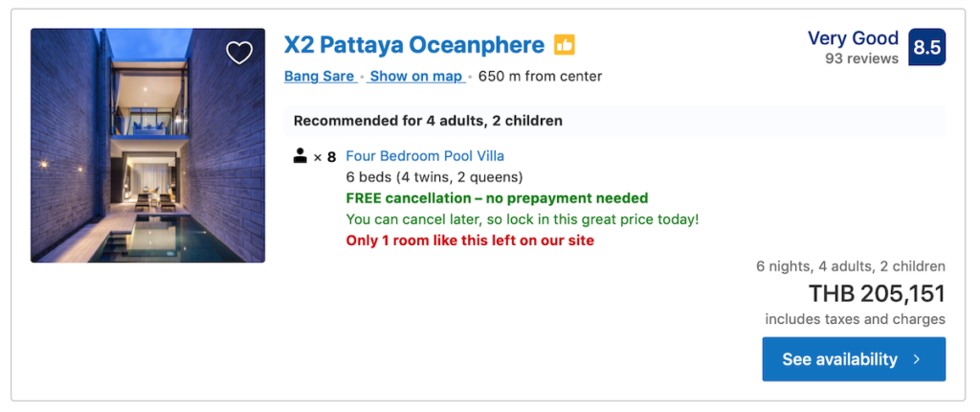Click includes taxes and charges note
The width and height of the screenshot is (980, 412).
pos(855,319)
